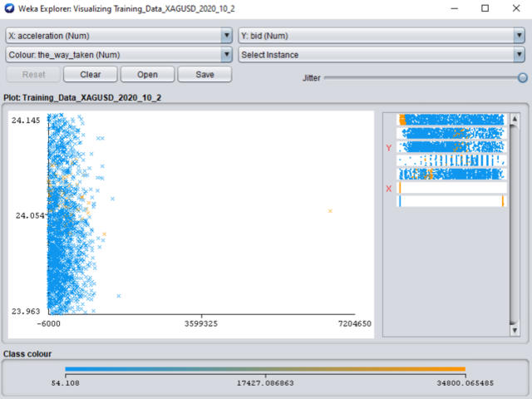Image resolution: width=532 pixels, height=399 pixels.
Task: Click the isolated orange point in the plot
Action: pyautogui.click(x=330, y=211)
